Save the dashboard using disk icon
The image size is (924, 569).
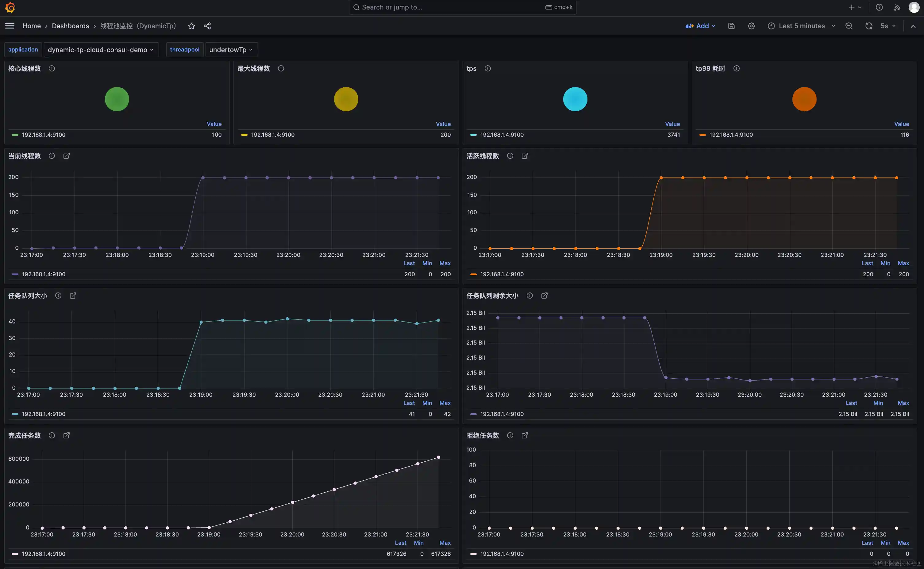(x=731, y=26)
